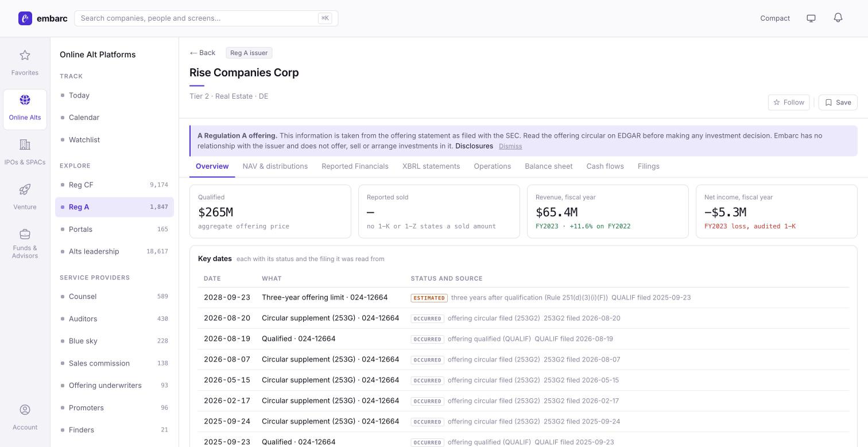868x447 pixels.
Task: Click the $265M Qualified value
Action: (x=215, y=212)
